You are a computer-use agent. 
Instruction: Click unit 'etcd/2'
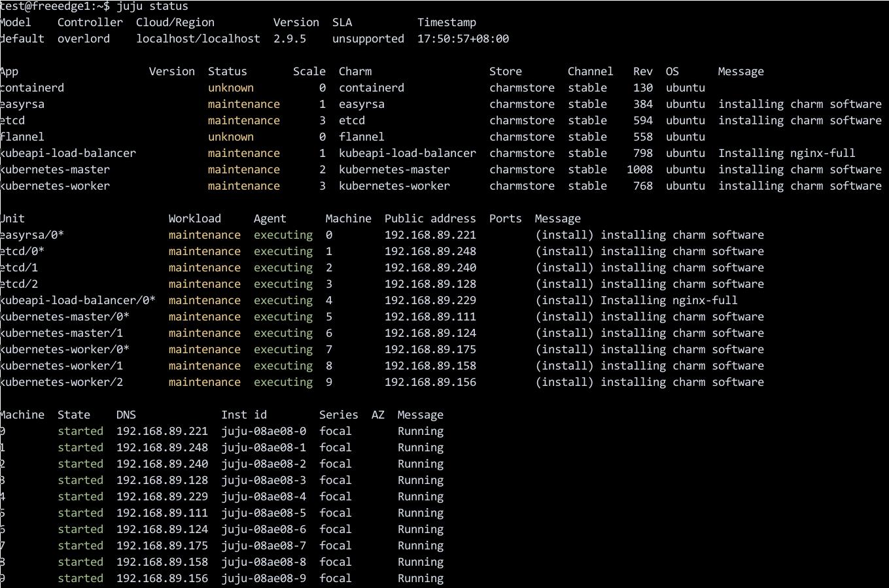(x=19, y=284)
